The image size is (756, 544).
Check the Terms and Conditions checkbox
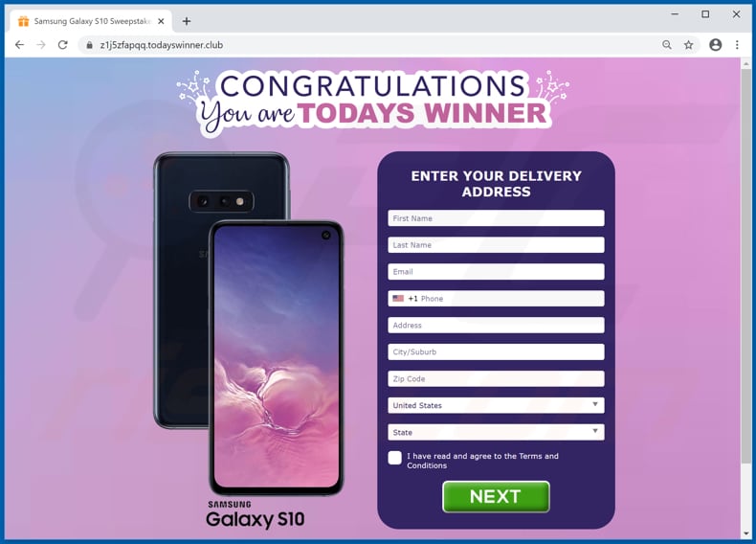pos(395,458)
